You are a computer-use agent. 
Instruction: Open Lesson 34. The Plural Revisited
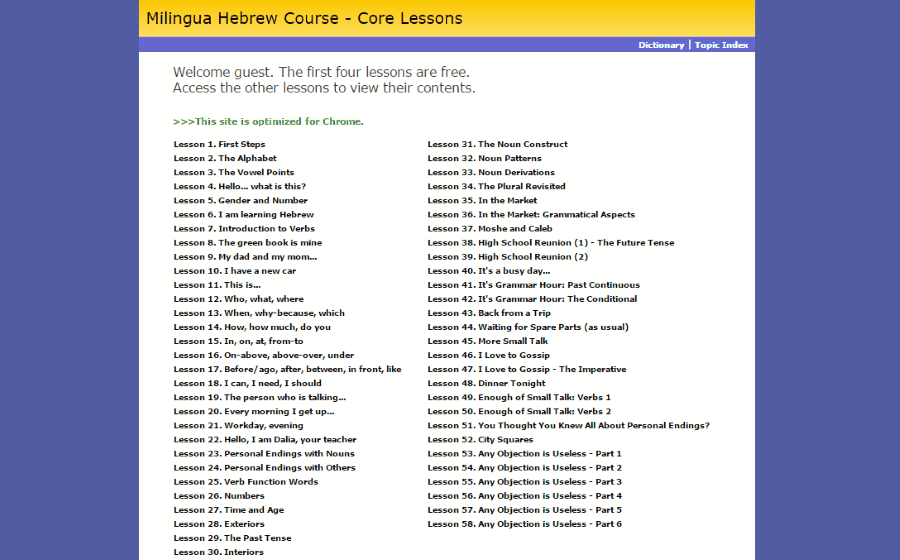[496, 186]
